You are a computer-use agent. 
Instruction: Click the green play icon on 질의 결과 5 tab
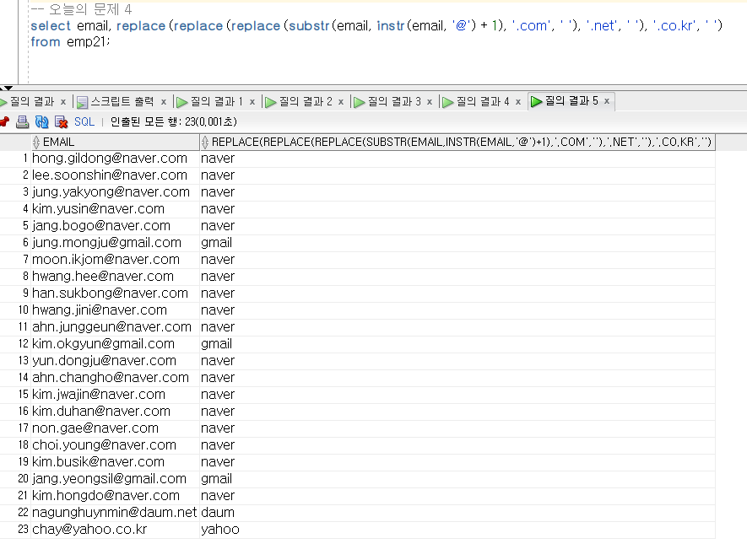click(x=537, y=101)
